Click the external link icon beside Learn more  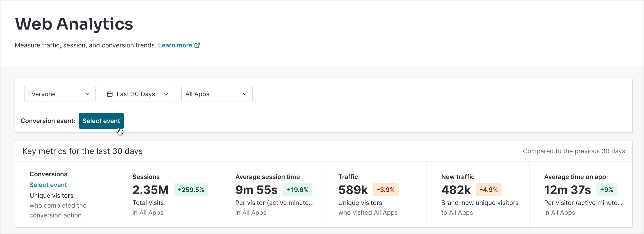coord(197,45)
